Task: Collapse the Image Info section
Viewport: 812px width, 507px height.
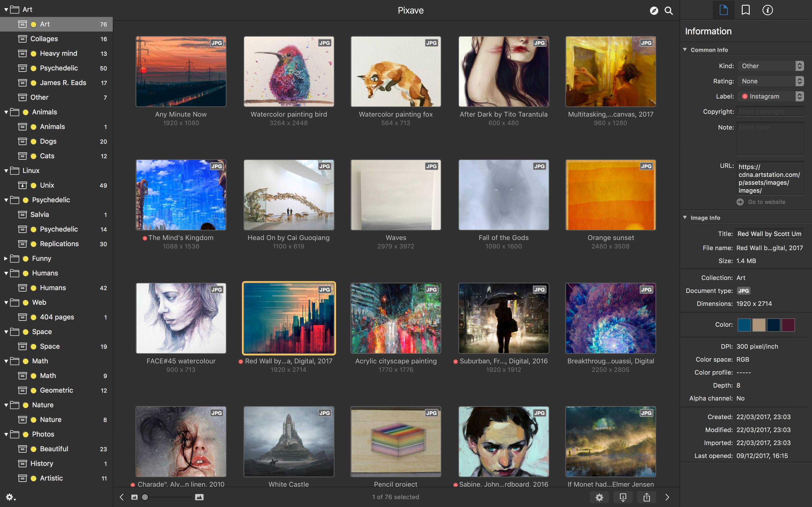Action: (x=685, y=218)
